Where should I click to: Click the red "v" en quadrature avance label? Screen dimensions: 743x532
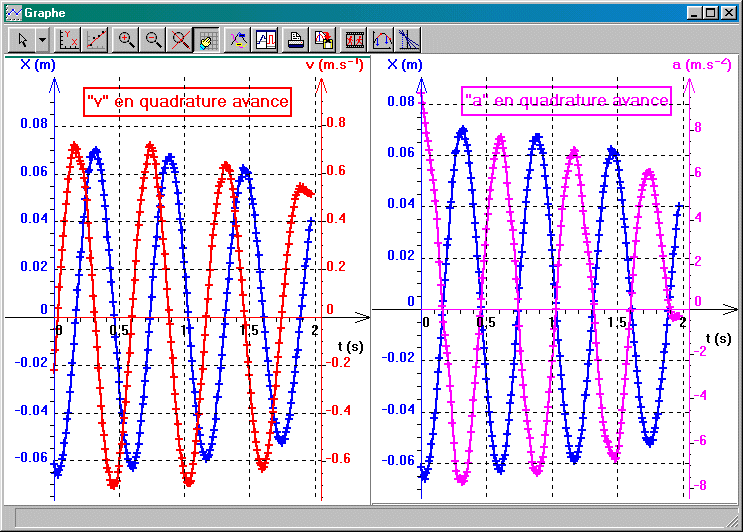pos(188,101)
